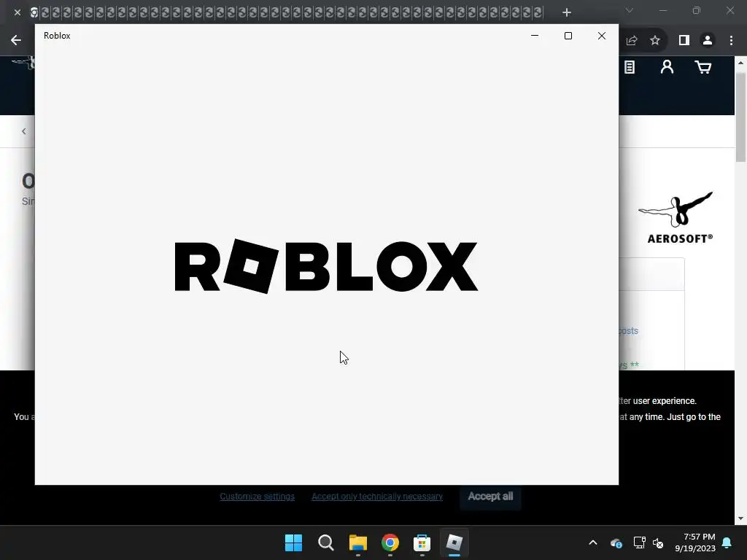Viewport: 747px width, 560px height.
Task: Open Aerosoft shopping cart
Action: point(703,67)
